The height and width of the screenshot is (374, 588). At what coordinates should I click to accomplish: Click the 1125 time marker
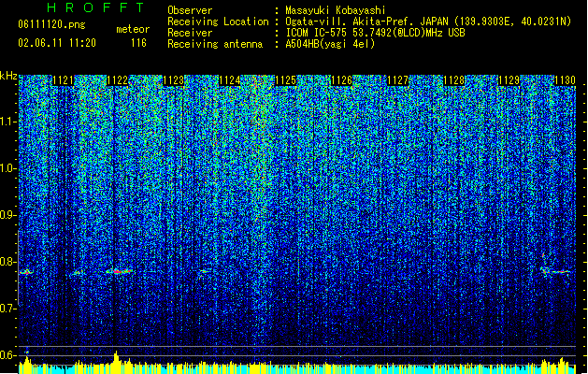(x=286, y=80)
